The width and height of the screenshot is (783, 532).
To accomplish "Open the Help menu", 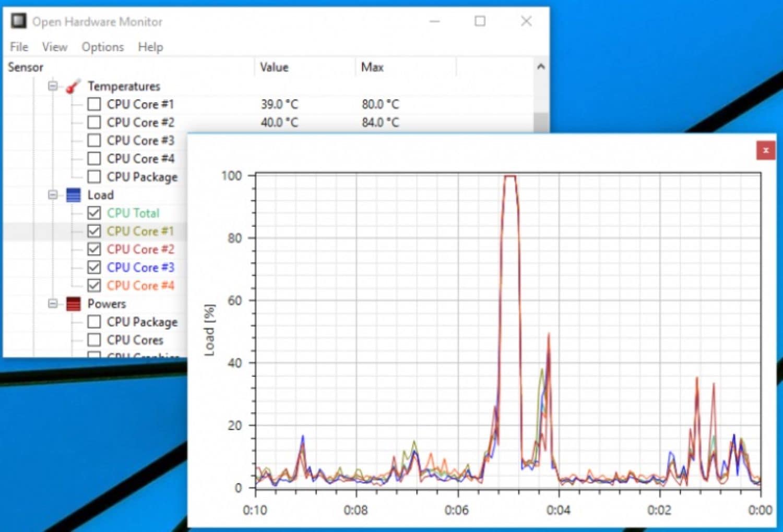I will click(x=150, y=47).
